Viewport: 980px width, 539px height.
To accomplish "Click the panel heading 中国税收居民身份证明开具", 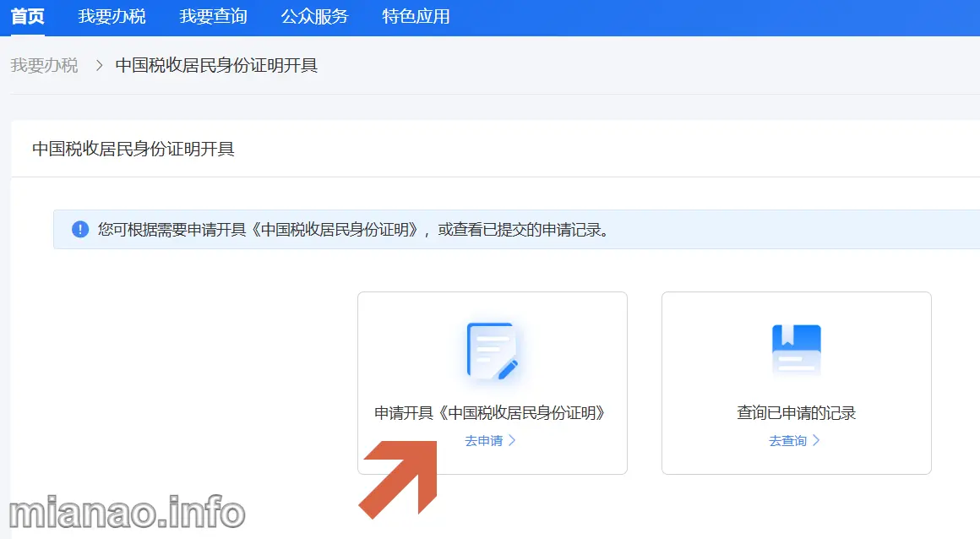I will 133,150.
